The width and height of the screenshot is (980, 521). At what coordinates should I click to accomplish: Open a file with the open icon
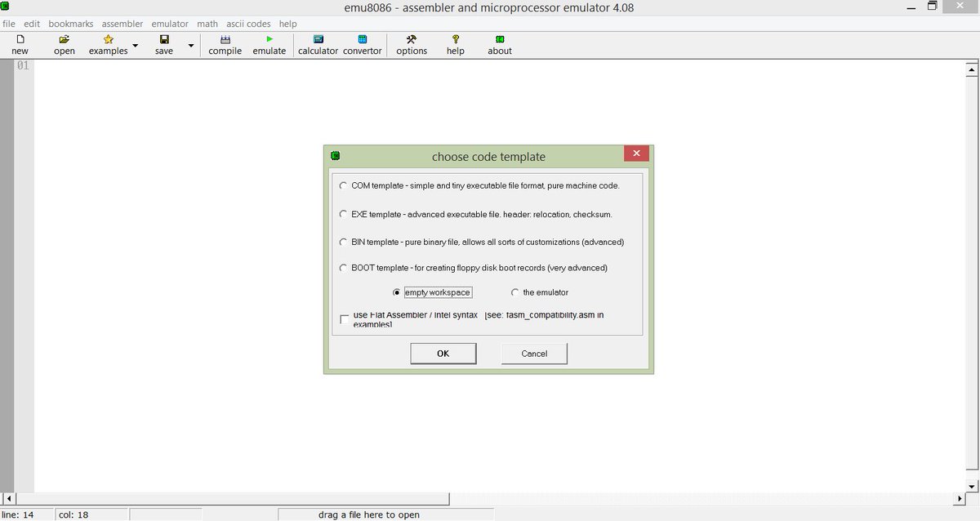pyautogui.click(x=65, y=39)
